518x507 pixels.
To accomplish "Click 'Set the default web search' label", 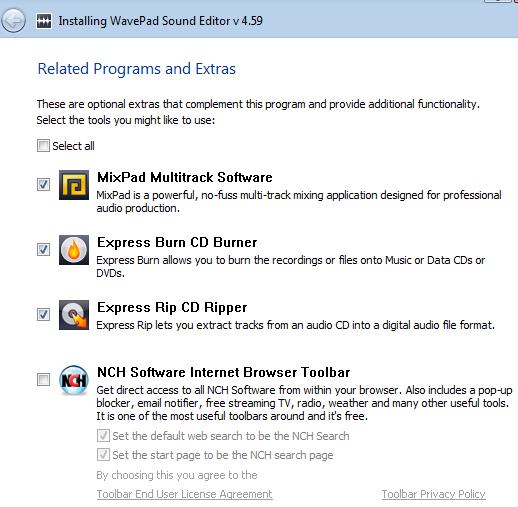I will [231, 436].
